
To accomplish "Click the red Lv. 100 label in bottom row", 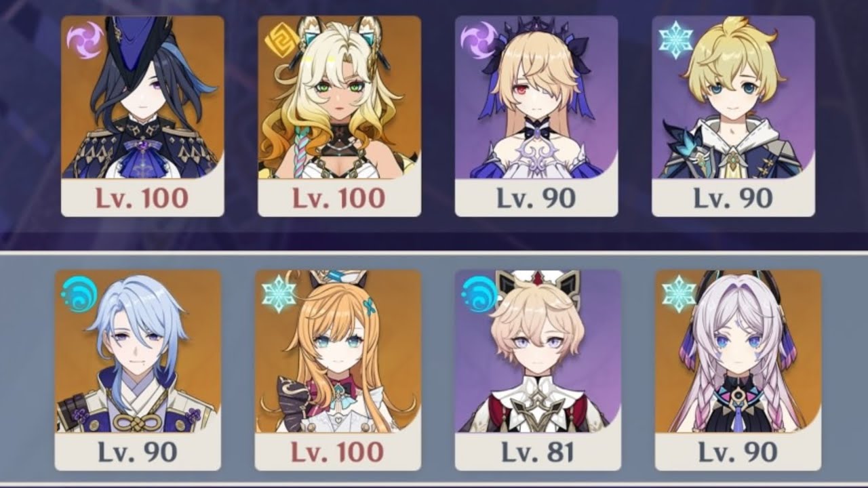I will tap(338, 452).
